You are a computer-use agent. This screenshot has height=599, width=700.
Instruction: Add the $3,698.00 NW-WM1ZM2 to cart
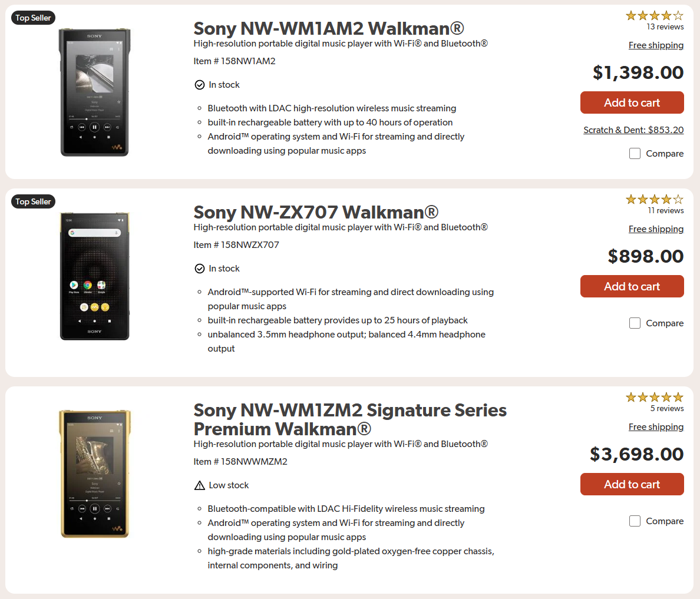(x=632, y=484)
